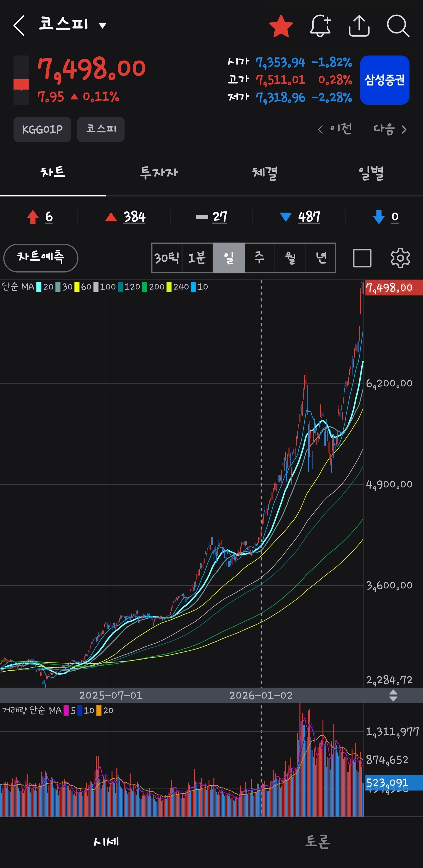423x868 pixels.
Task: Click the 차트예측 button
Action: click(x=41, y=258)
